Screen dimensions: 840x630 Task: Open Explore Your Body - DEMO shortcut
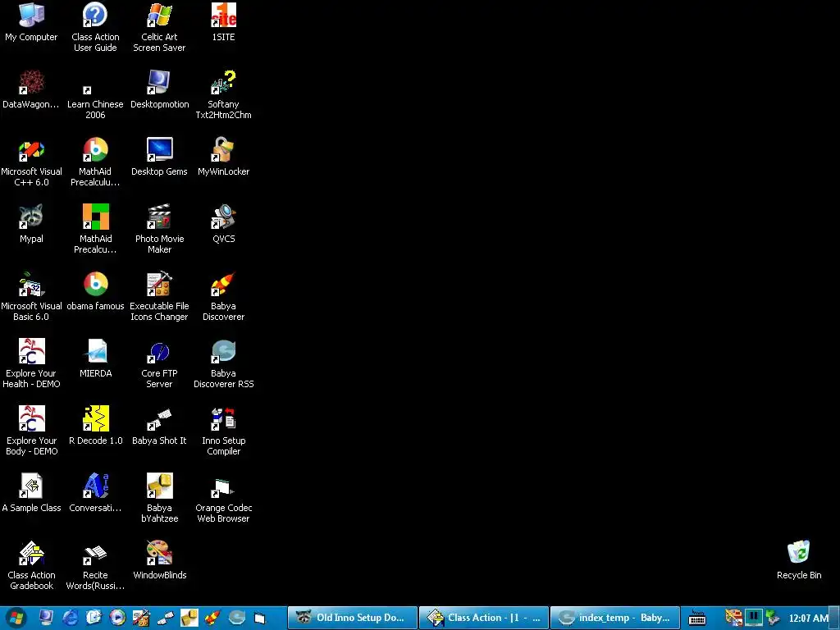(x=32, y=431)
